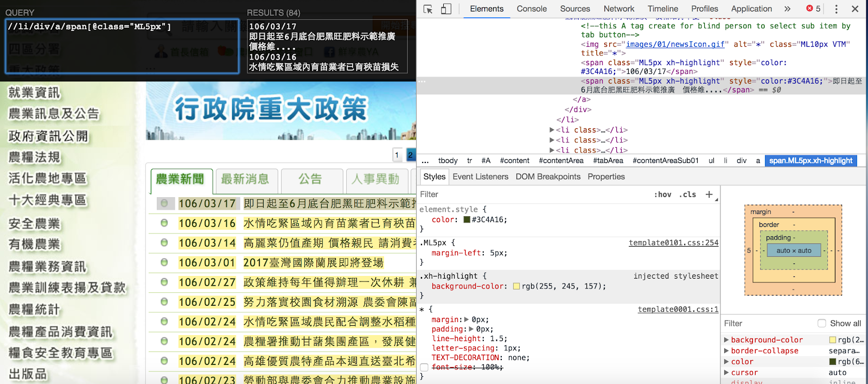Select the 農業新聞 tab on webpage
Screen dimensions: 868x384
(181, 180)
